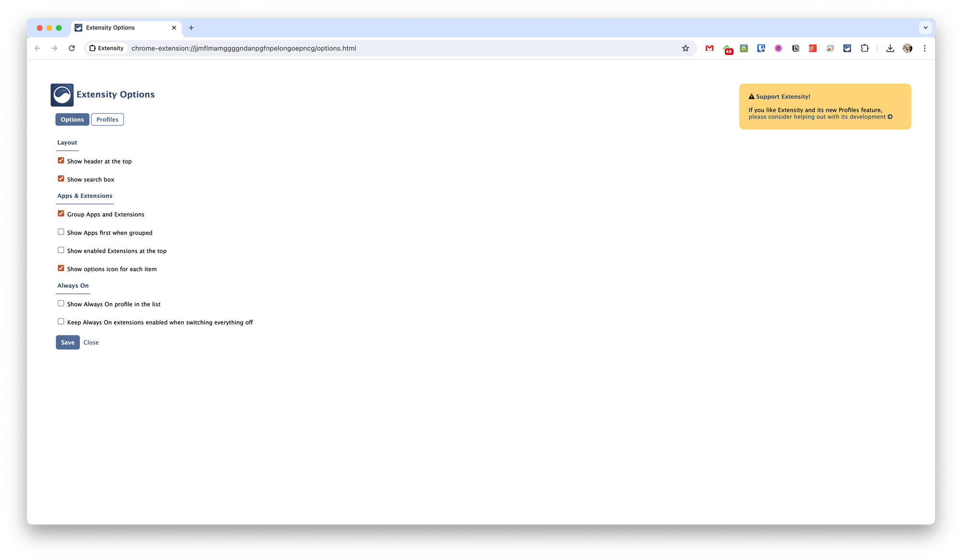This screenshot has height=560, width=962.
Task: Reload the page
Action: (72, 48)
